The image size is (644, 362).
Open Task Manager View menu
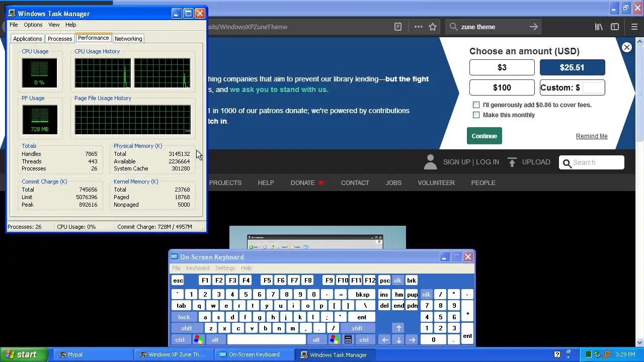[x=54, y=25]
